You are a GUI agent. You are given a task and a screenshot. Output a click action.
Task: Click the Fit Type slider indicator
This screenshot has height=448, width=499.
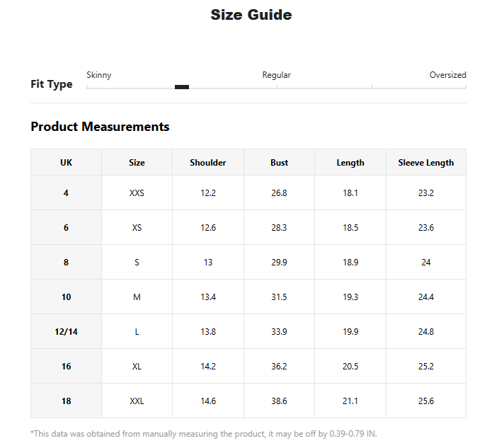pos(182,87)
